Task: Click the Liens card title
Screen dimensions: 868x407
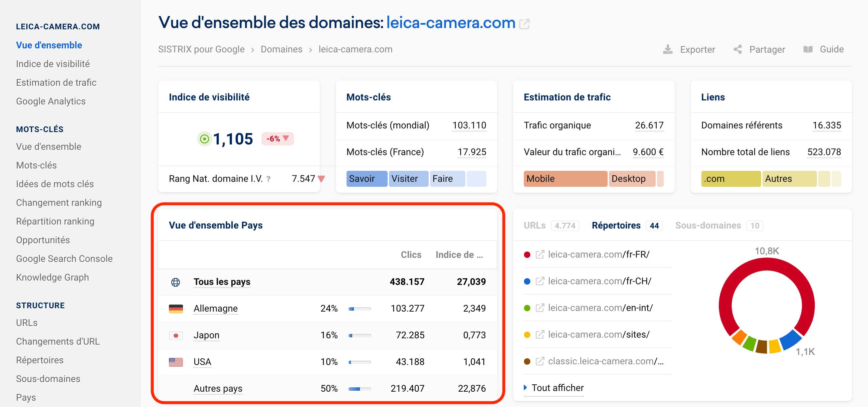Action: 713,97
